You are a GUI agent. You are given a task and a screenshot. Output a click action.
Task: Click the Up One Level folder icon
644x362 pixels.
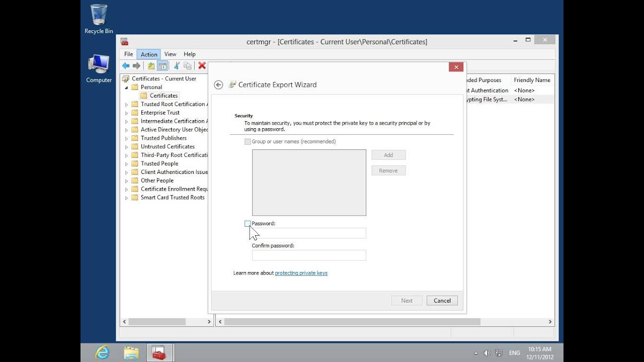point(151,66)
